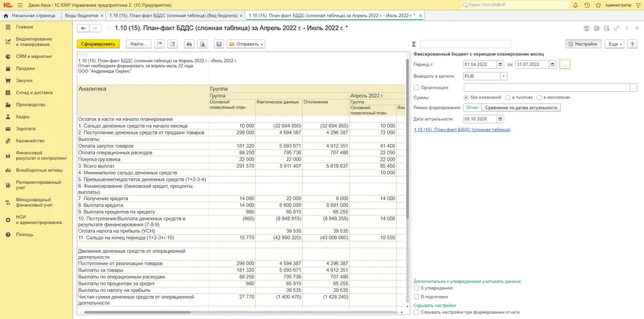Collapse all groups toolbar icon

160,44
